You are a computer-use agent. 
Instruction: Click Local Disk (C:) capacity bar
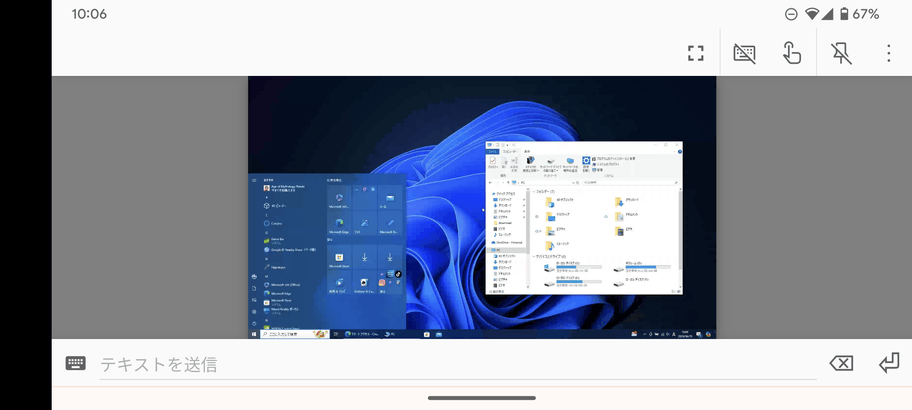(579, 267)
